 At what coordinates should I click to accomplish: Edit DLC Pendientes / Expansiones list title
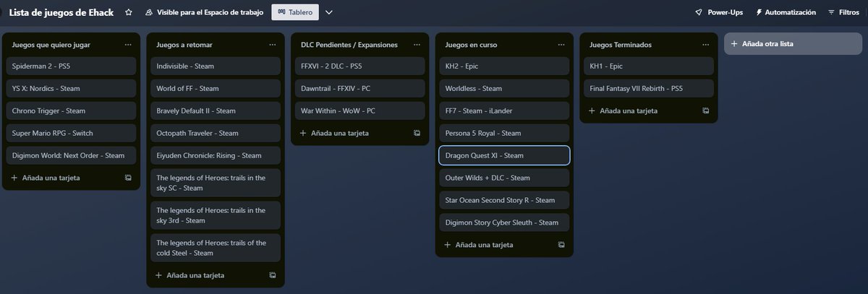(349, 45)
